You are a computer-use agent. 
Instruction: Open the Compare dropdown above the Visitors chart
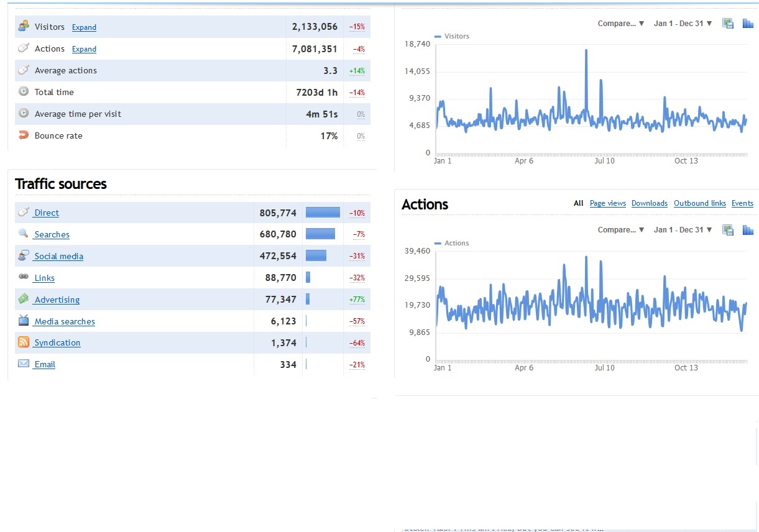click(620, 23)
